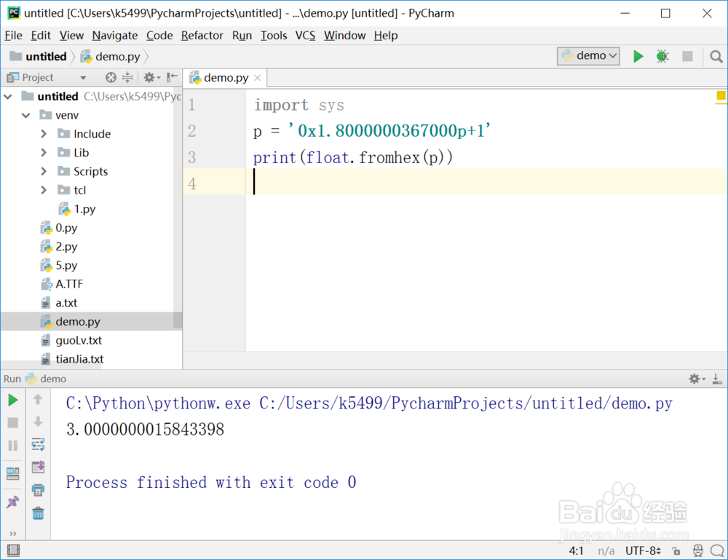Open the Refactor menu
The image size is (728, 560).
tap(202, 35)
